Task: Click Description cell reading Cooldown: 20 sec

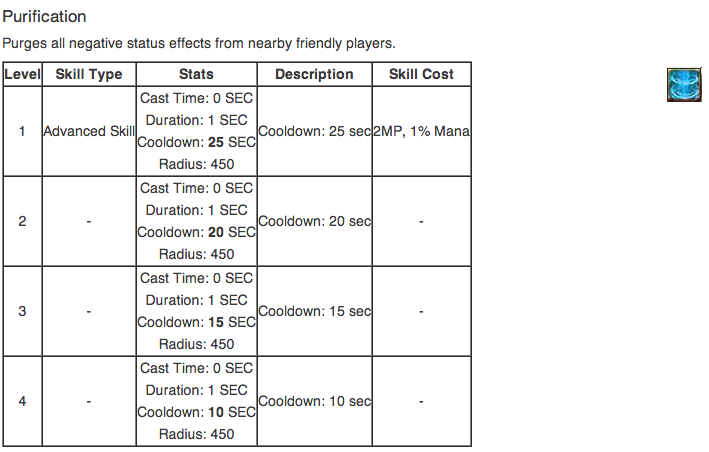Action: click(314, 221)
